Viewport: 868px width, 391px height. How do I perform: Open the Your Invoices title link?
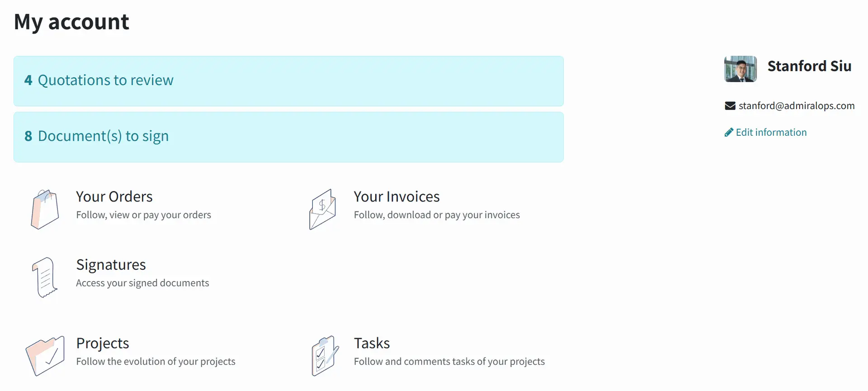click(x=396, y=197)
